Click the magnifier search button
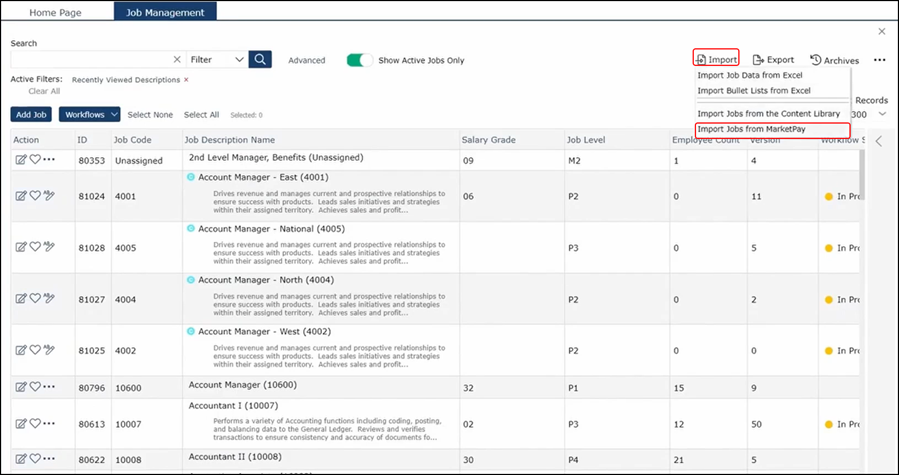The image size is (899, 476). click(260, 60)
